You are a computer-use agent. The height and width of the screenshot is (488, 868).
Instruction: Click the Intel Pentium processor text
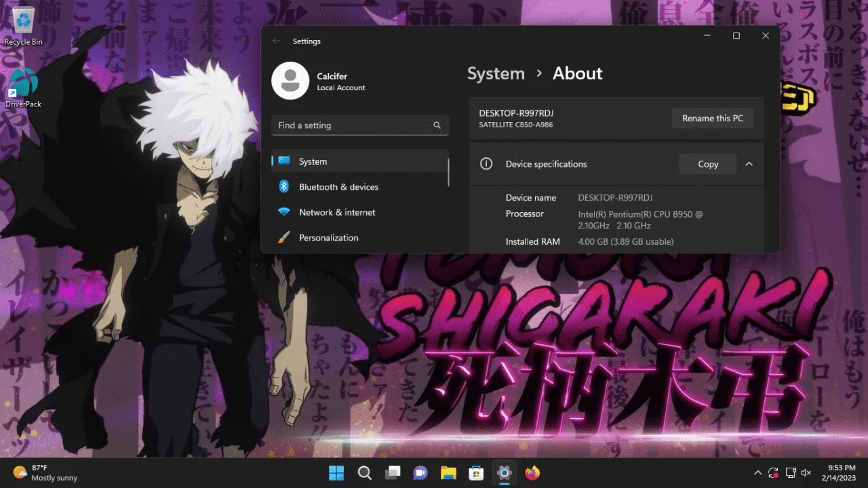(x=640, y=220)
